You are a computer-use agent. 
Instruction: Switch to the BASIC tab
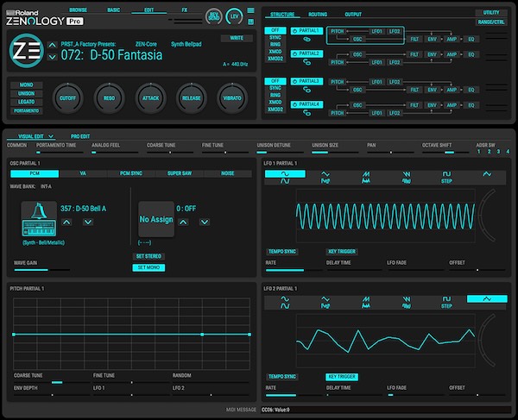click(114, 9)
